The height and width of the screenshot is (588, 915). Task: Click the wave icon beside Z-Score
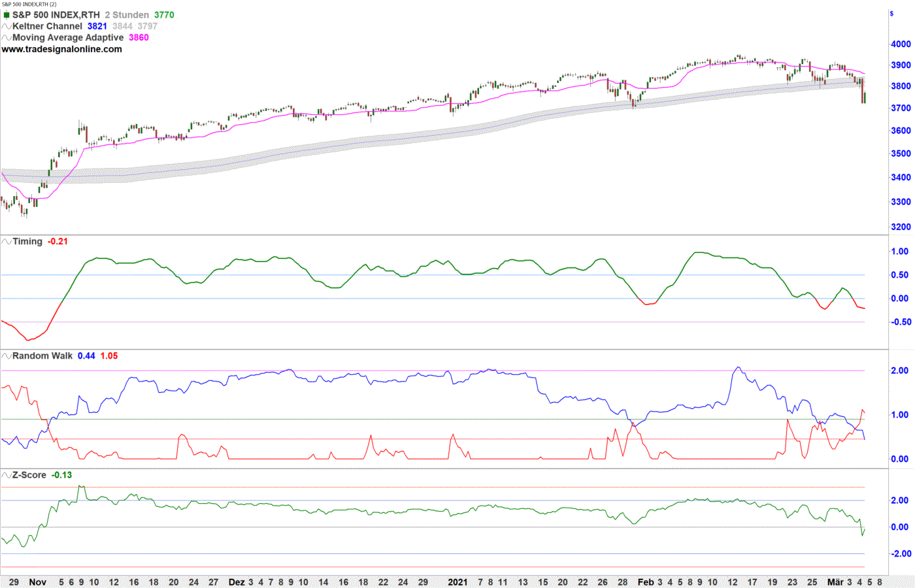tap(7, 475)
